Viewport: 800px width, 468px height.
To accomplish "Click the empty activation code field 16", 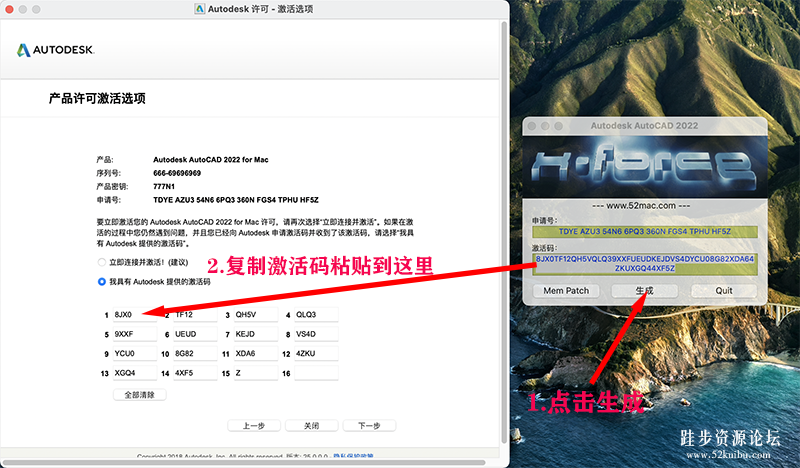I will pyautogui.click(x=316, y=373).
